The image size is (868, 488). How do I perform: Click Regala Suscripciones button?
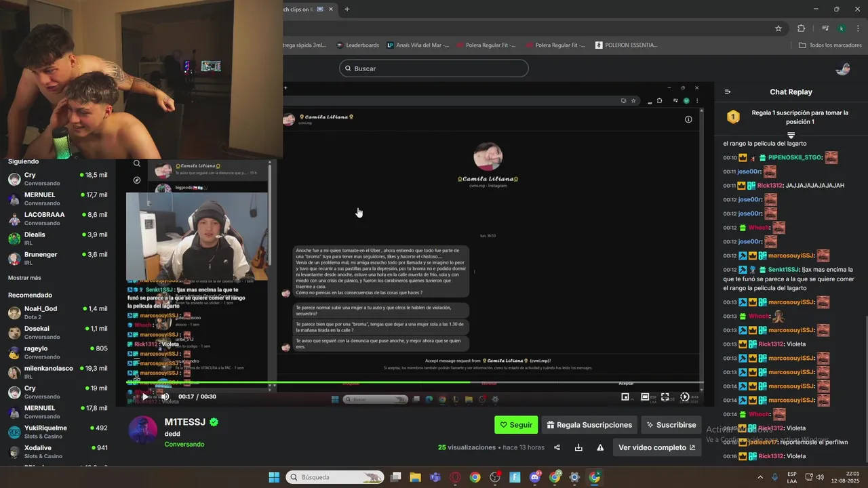[589, 425]
